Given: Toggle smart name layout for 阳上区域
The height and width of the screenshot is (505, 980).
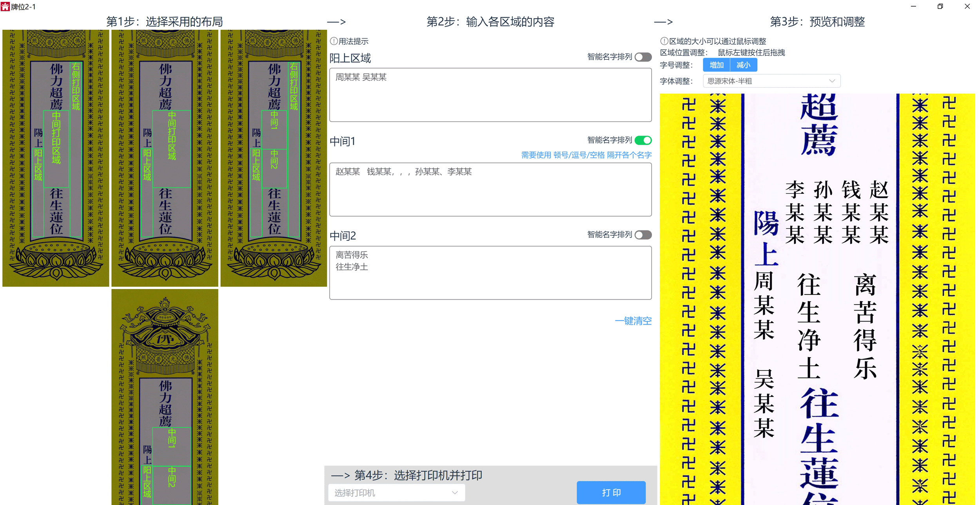Looking at the screenshot, I should coord(643,57).
